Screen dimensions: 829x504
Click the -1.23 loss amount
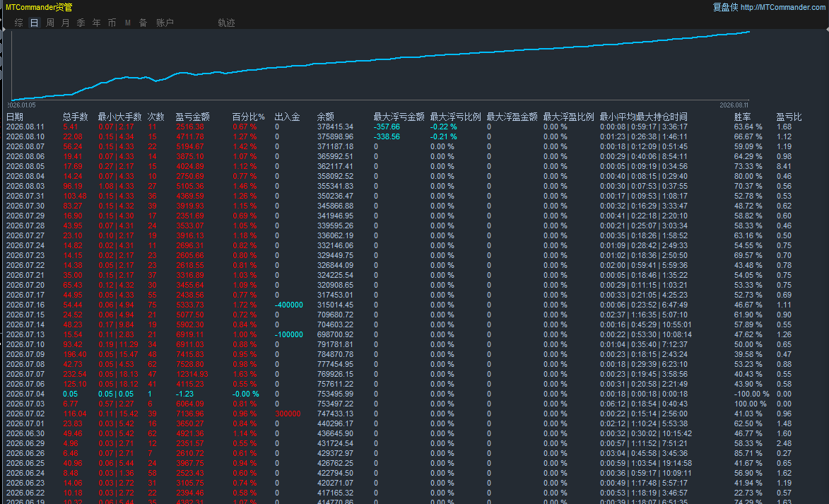coord(184,394)
